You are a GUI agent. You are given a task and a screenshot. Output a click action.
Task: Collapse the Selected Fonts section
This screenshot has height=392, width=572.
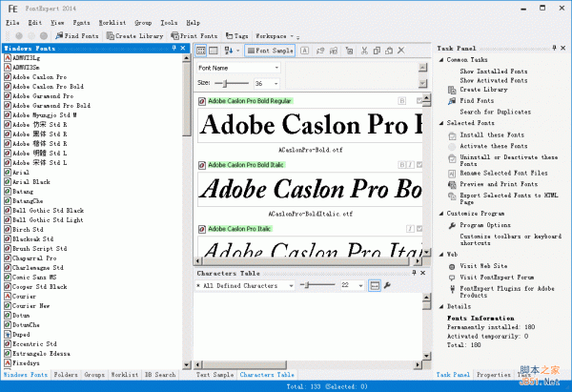coord(441,123)
